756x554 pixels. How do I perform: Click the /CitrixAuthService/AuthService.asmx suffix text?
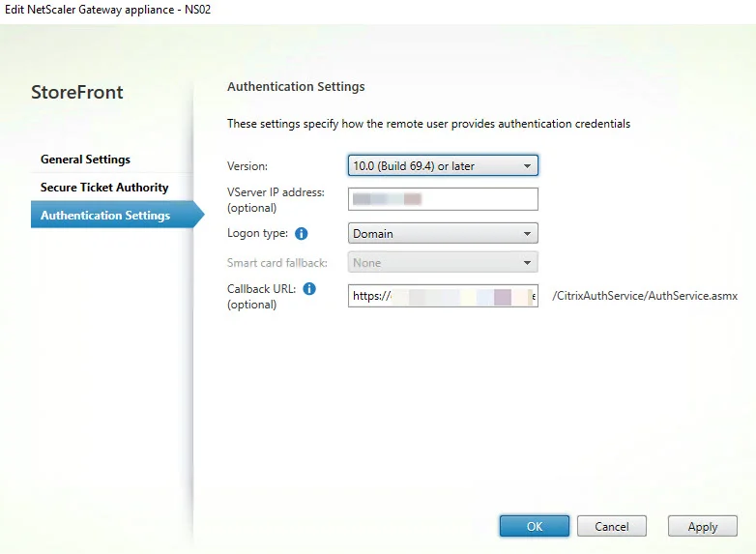click(645, 296)
